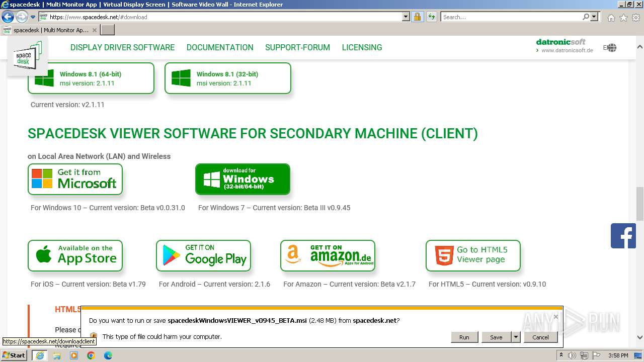Click 'Current version: v2.1.11' text
Viewport: 644px width, 362px height.
(67, 105)
